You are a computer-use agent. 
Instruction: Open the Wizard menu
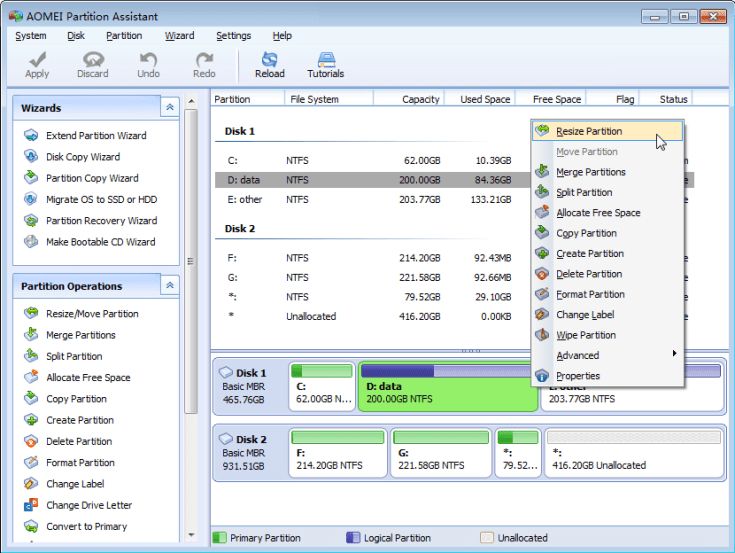[x=180, y=36]
